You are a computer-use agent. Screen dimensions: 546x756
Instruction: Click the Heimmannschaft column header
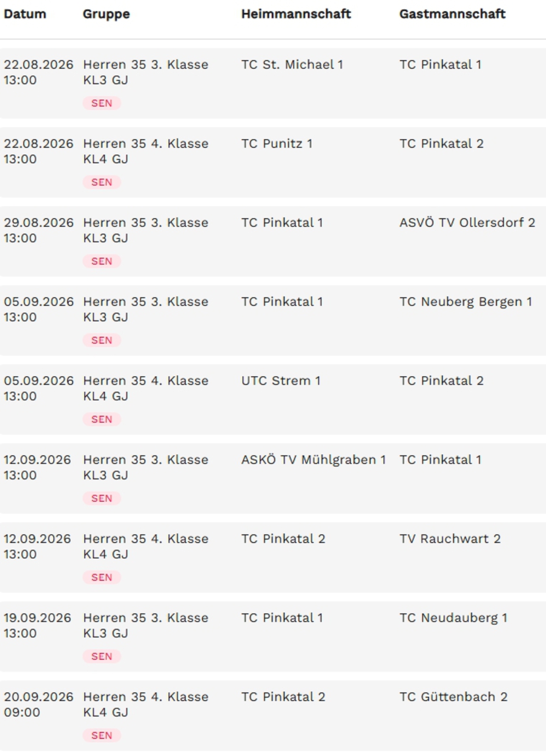(x=295, y=14)
